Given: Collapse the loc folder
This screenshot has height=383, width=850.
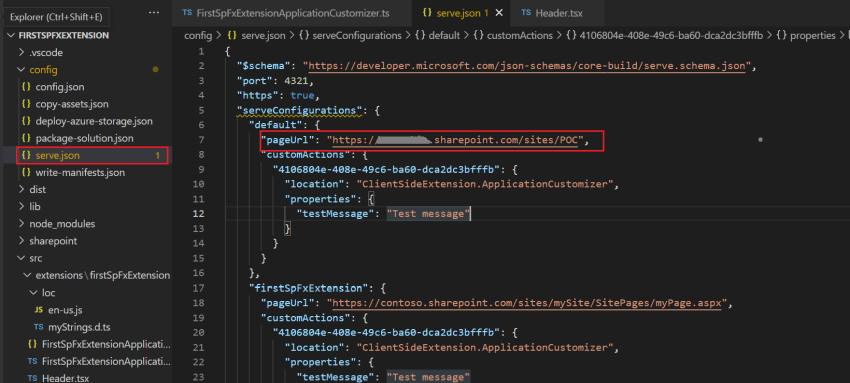Looking at the screenshot, I should click(49, 293).
